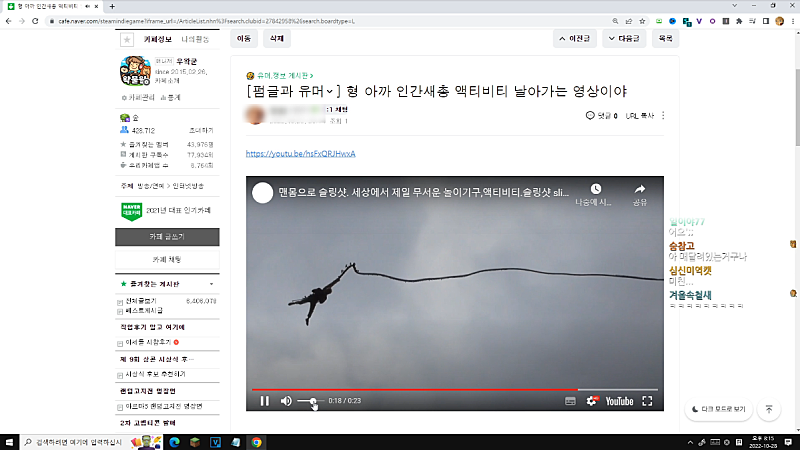Open the uploader channel avatar in video
Viewport: 800px width, 450px height.
(262, 193)
